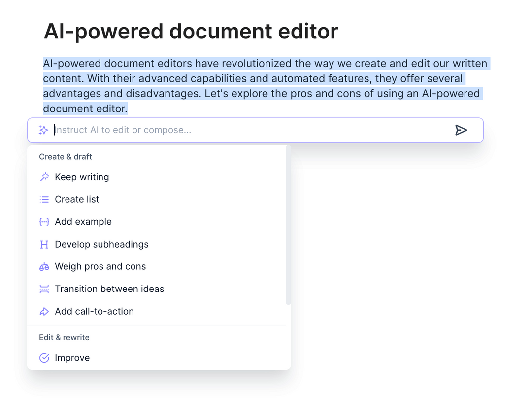Choose Create list from the suggestions
This screenshot has width=532, height=399.
pyautogui.click(x=77, y=199)
